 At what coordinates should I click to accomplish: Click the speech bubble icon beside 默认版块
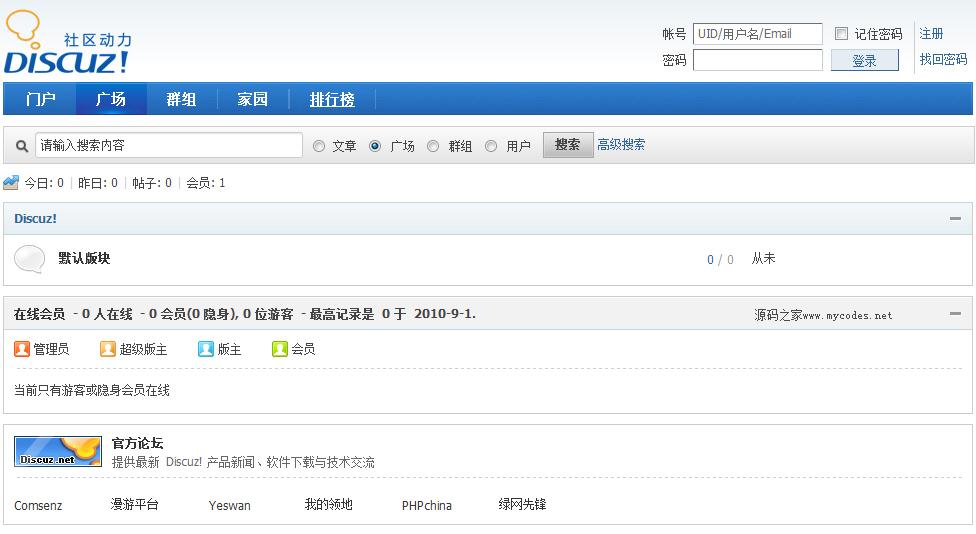coord(29,259)
